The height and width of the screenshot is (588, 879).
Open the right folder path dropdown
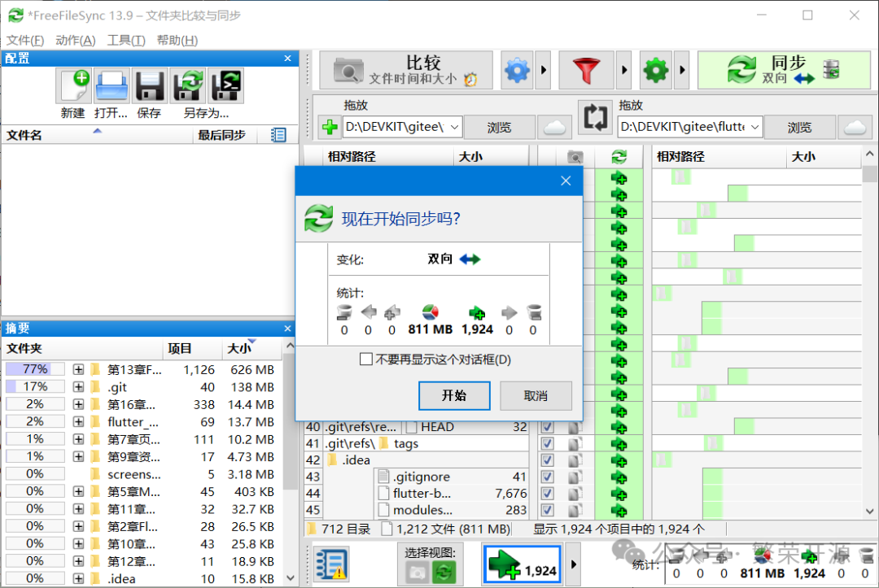click(x=754, y=127)
